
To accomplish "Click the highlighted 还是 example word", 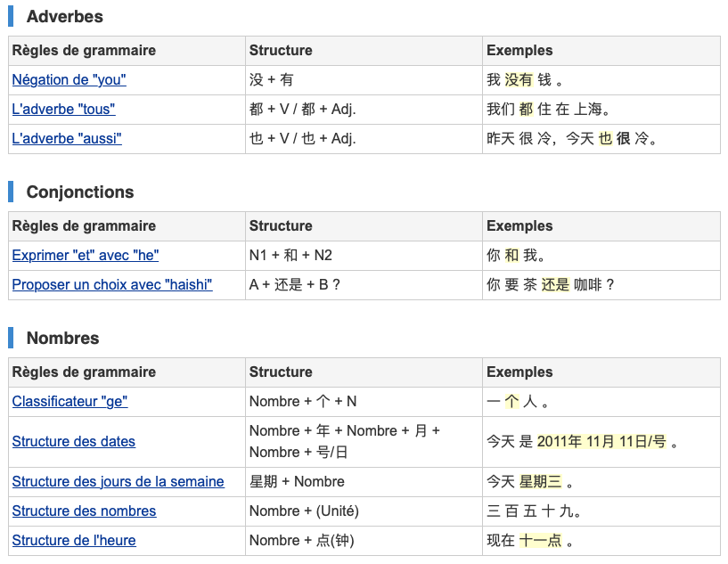I will click(x=555, y=285).
